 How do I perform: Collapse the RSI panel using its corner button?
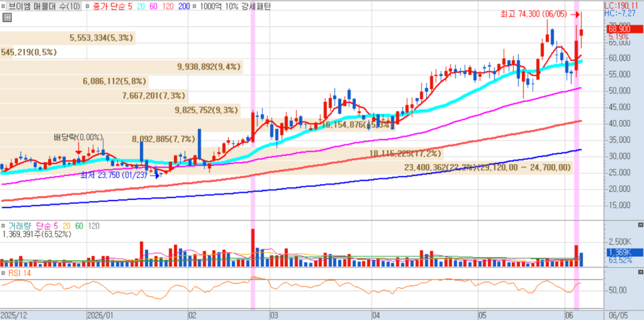[x=640, y=273]
